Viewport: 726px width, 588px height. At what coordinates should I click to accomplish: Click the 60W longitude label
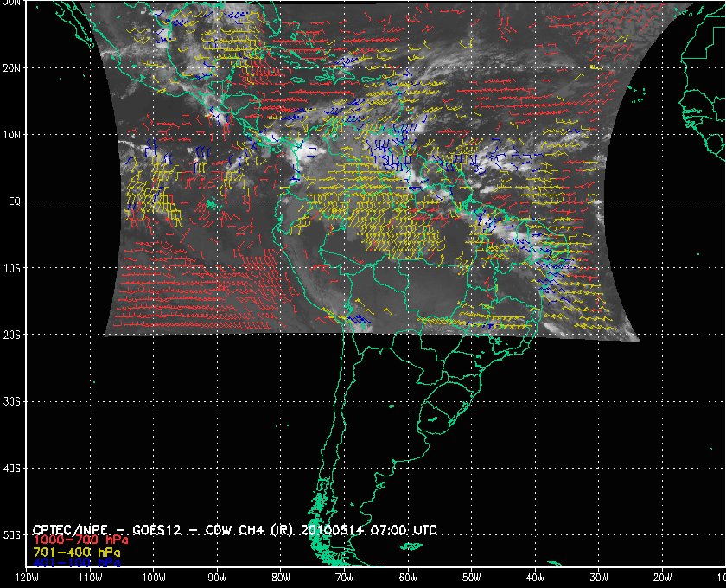408,578
